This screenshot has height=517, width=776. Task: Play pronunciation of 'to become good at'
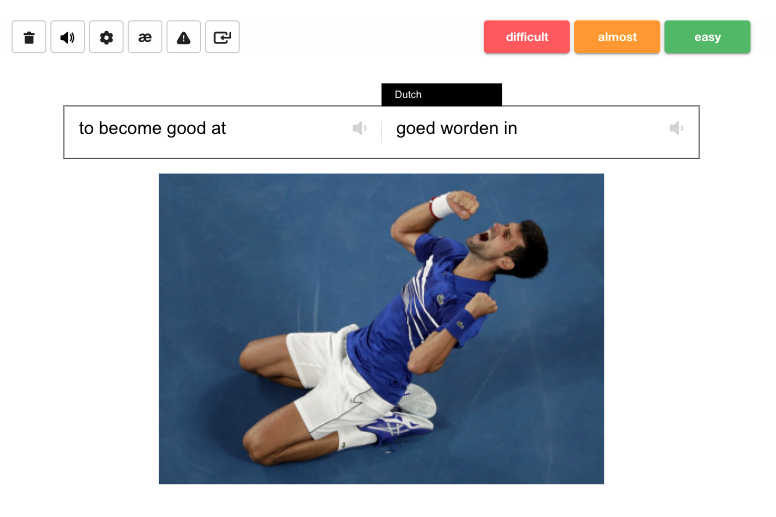click(359, 128)
